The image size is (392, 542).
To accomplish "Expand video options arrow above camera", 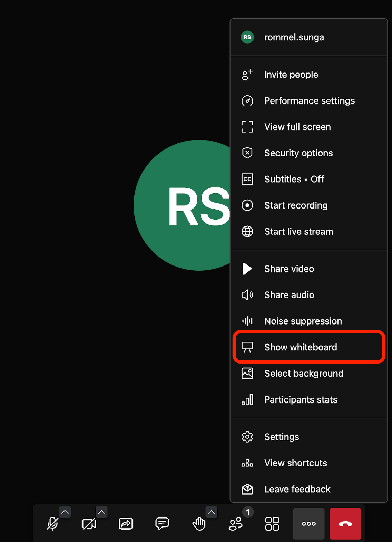I will (x=101, y=512).
